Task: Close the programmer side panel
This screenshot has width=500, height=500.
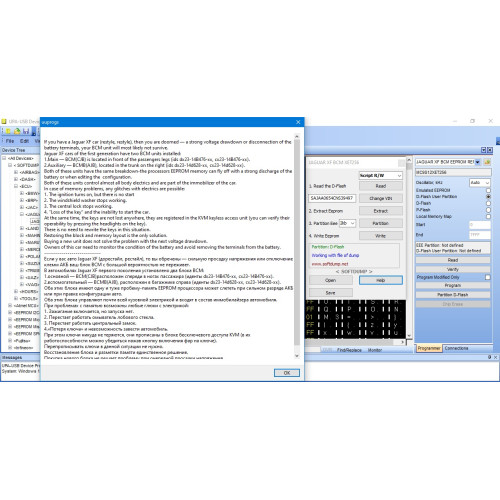Action: pos(490,150)
